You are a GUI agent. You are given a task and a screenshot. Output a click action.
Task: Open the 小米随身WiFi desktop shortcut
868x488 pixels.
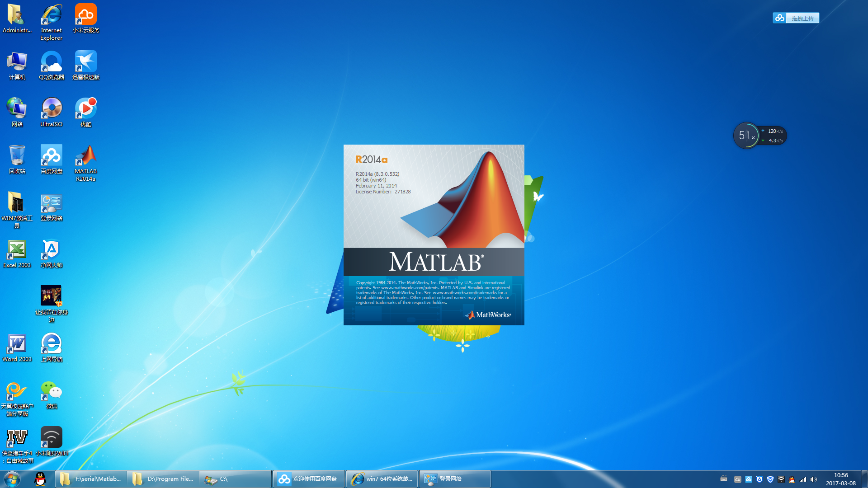[x=51, y=441]
